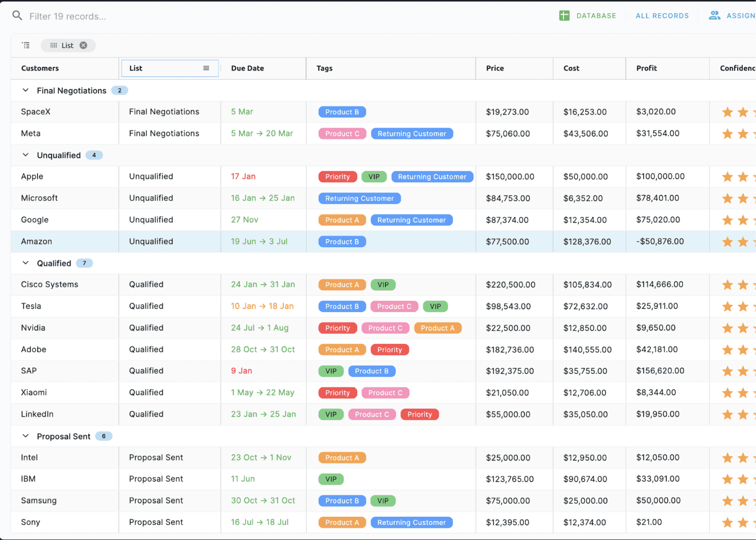Open the ALL RECORDS link
Screen dimensions: 756x540
click(662, 16)
